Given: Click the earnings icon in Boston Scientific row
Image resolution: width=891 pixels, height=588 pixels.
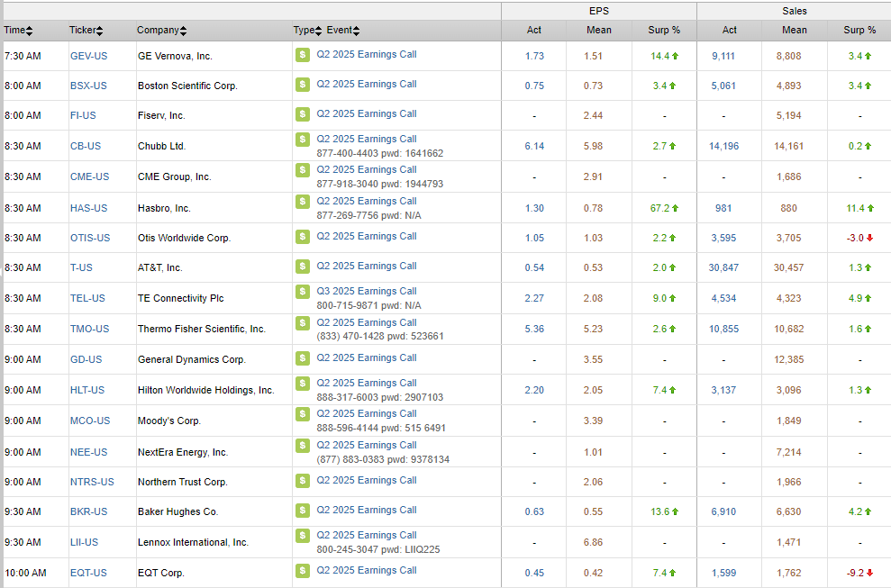Looking at the screenshot, I should tap(303, 84).
